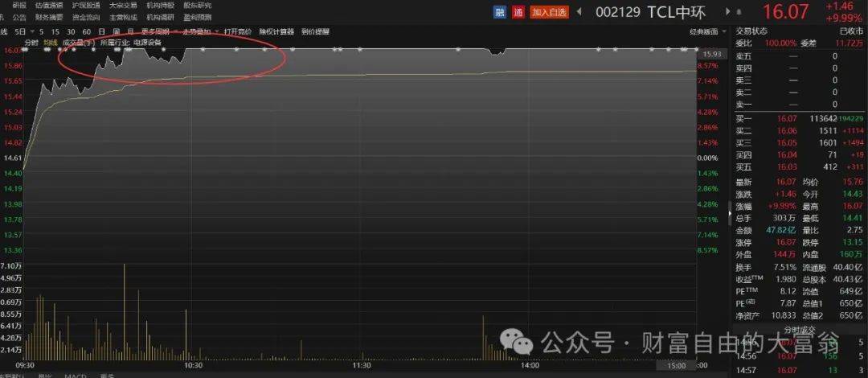
Task: Click the 15:00 time marker on axis
Action: [x=677, y=366]
